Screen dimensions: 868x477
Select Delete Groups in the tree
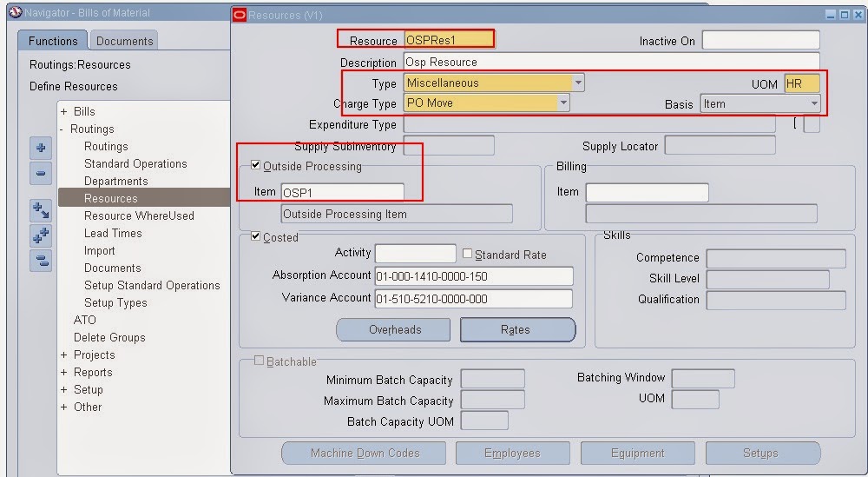109,337
